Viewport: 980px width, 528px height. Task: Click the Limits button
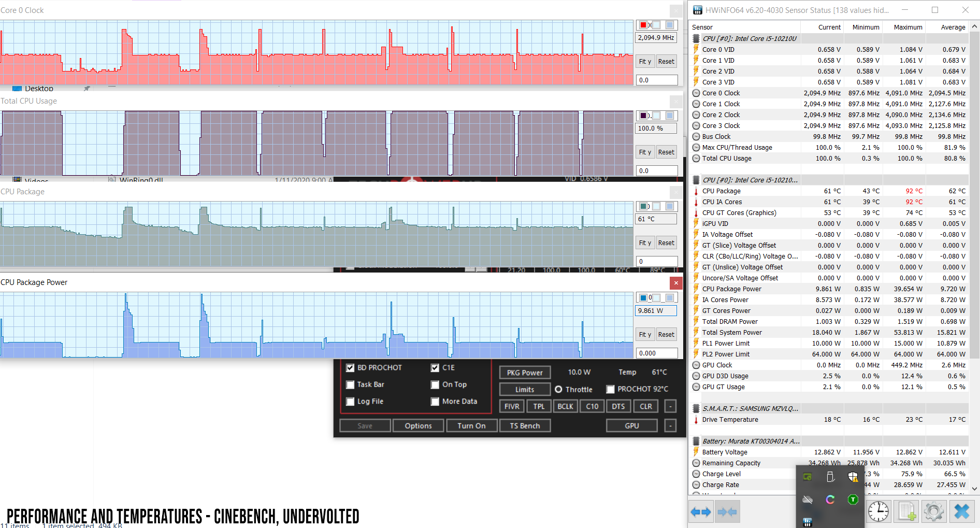pos(525,389)
